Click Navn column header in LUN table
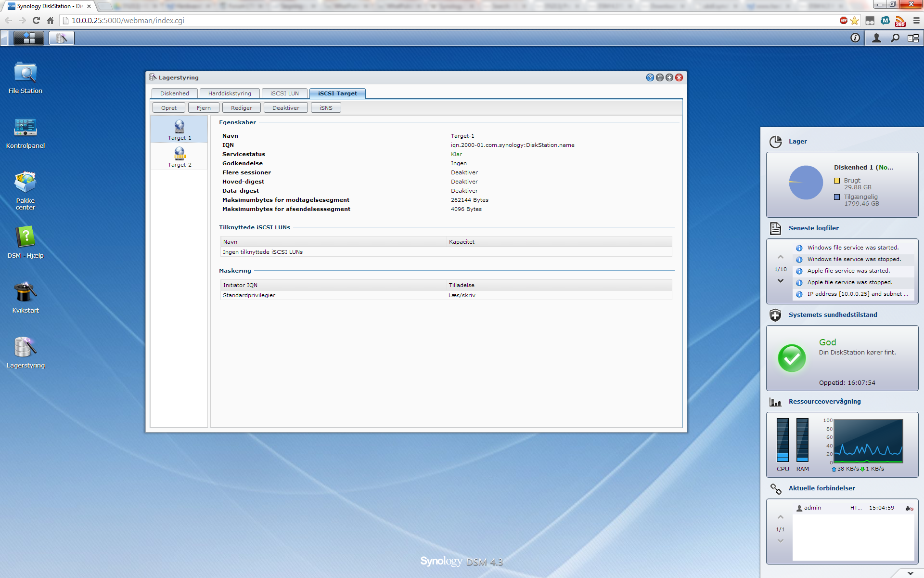The height and width of the screenshot is (578, 924). pyautogui.click(x=334, y=242)
